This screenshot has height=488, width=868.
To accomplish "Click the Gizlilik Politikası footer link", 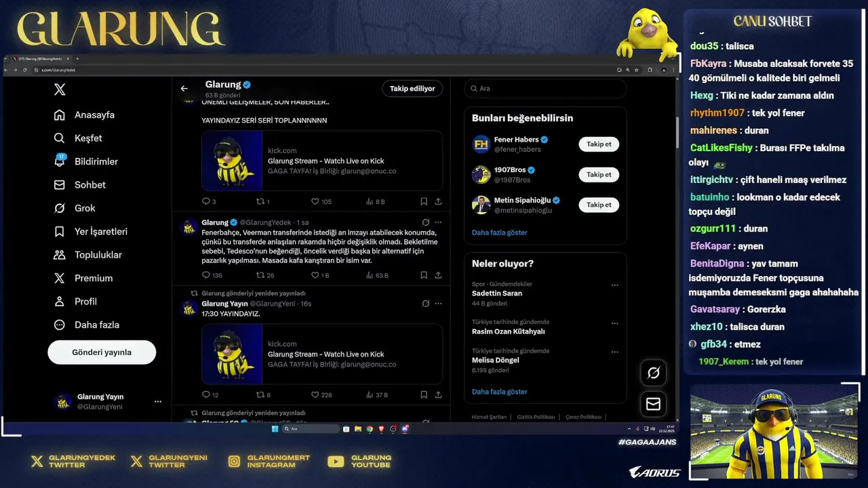I will click(536, 417).
